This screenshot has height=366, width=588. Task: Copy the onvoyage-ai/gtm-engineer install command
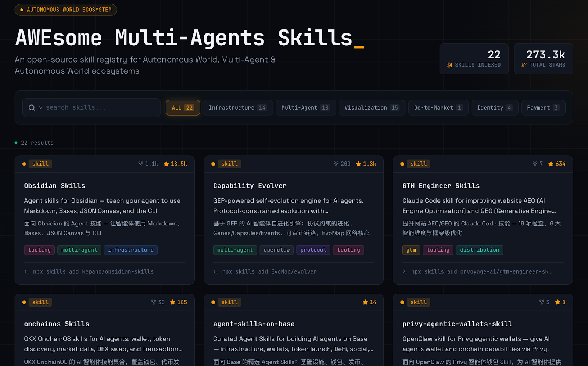click(x=481, y=272)
